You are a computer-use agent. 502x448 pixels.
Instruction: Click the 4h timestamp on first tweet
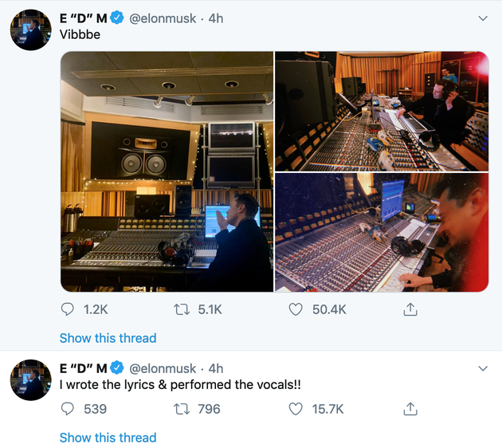click(x=216, y=18)
